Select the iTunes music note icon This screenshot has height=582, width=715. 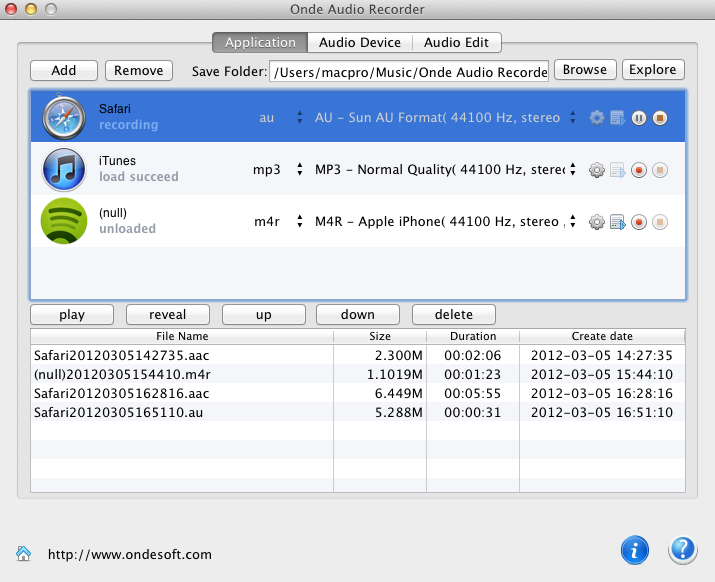tap(64, 169)
